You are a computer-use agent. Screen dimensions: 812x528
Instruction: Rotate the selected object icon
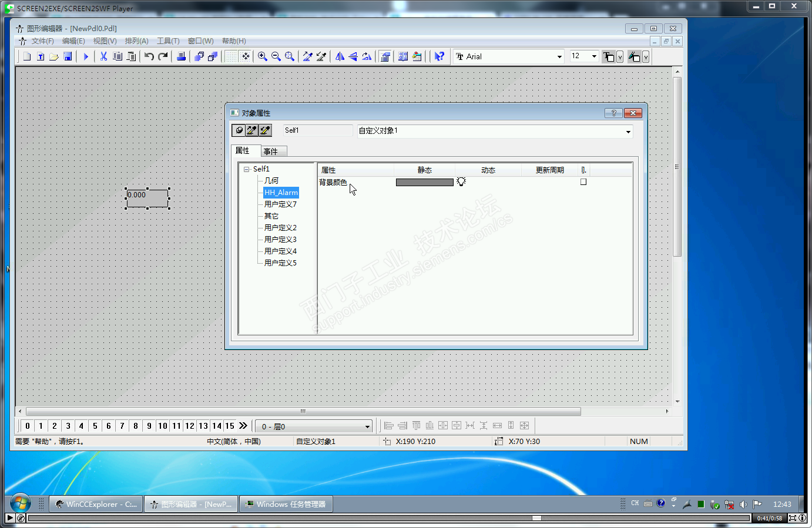tap(367, 56)
